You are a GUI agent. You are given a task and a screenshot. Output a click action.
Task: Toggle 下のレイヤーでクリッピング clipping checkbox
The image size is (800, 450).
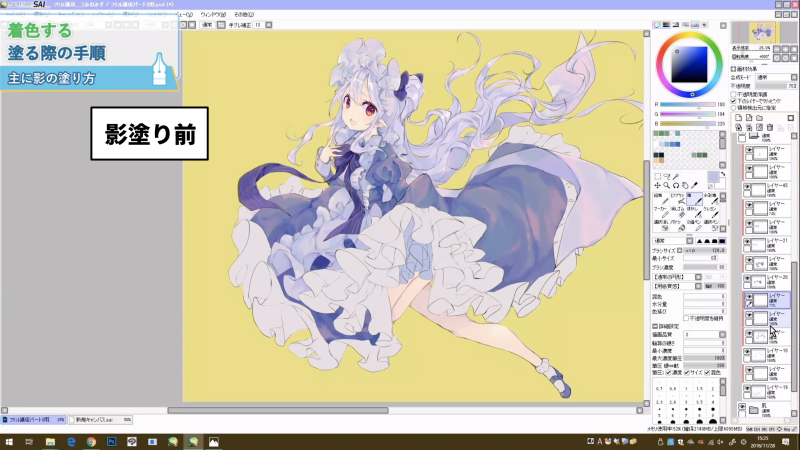point(734,101)
